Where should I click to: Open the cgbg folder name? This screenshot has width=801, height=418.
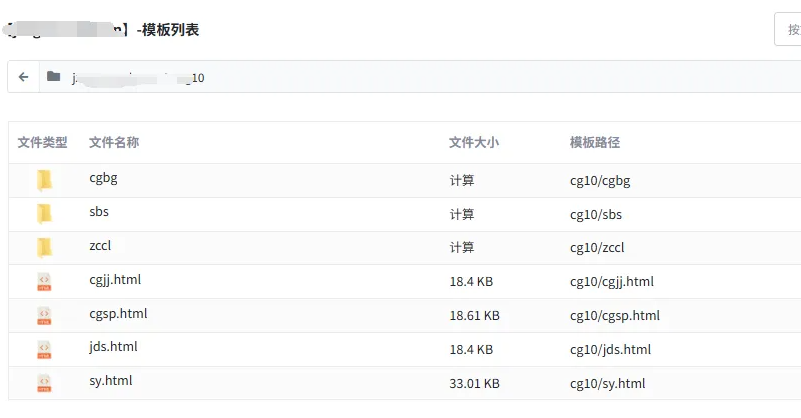pos(104,178)
